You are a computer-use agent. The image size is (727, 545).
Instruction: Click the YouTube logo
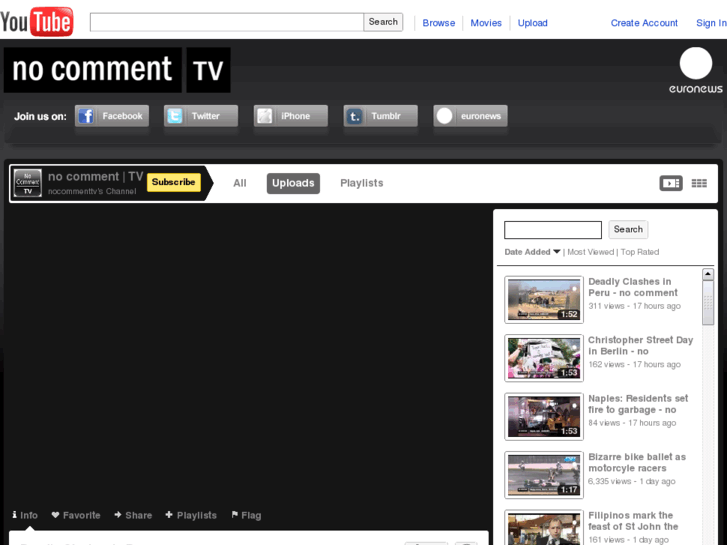pos(37,21)
